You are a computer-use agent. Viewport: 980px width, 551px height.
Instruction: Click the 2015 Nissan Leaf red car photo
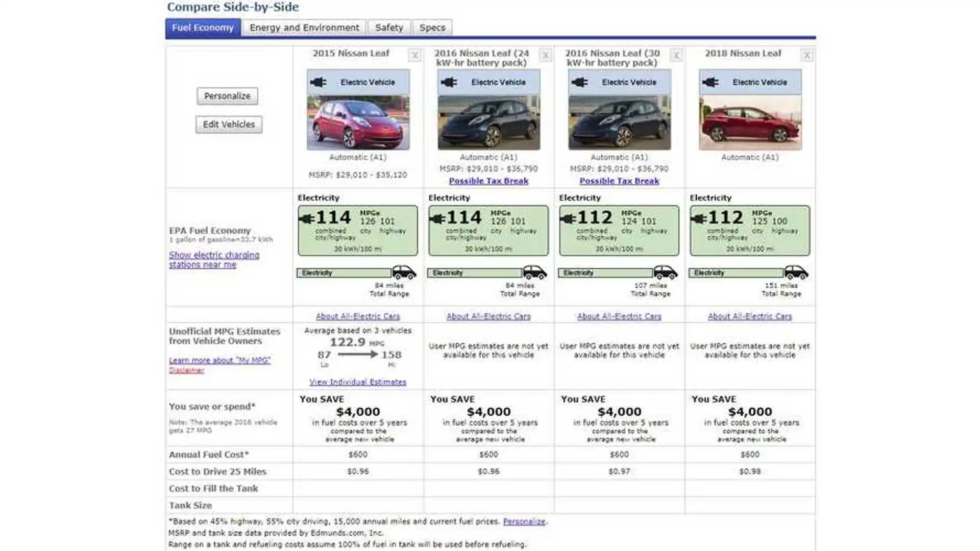coord(358,122)
